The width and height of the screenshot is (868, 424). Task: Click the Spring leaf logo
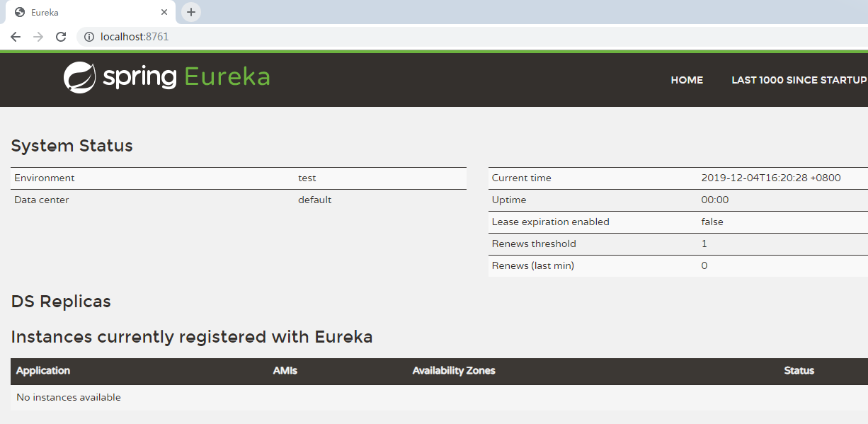coord(79,78)
